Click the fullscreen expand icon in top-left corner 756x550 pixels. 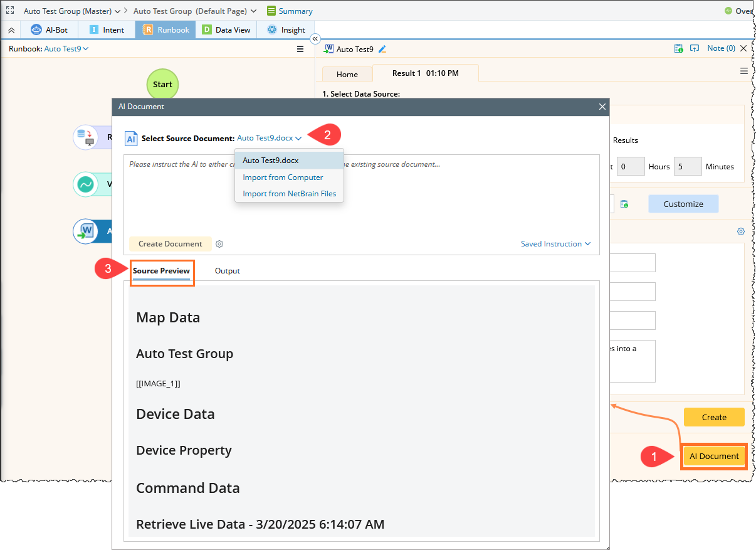[x=10, y=11]
